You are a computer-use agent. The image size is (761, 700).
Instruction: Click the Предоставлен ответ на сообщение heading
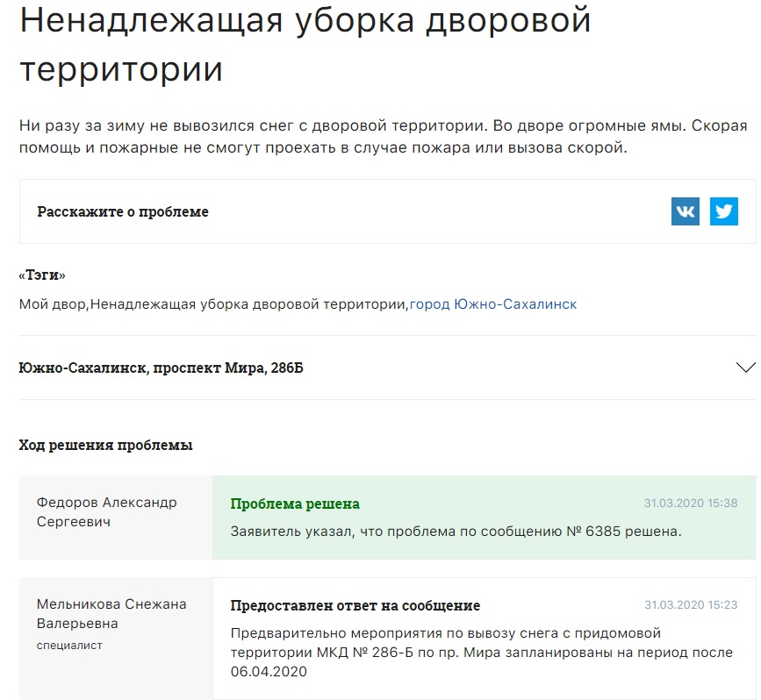[355, 605]
